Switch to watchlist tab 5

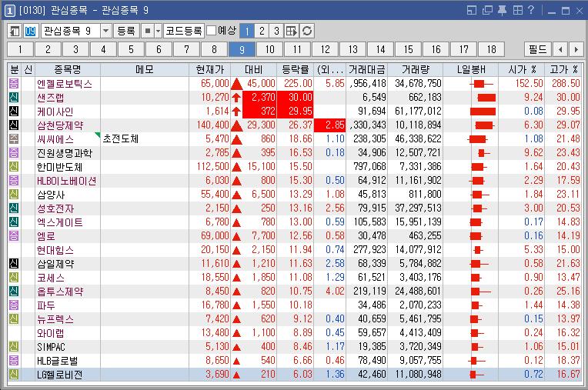click(131, 49)
